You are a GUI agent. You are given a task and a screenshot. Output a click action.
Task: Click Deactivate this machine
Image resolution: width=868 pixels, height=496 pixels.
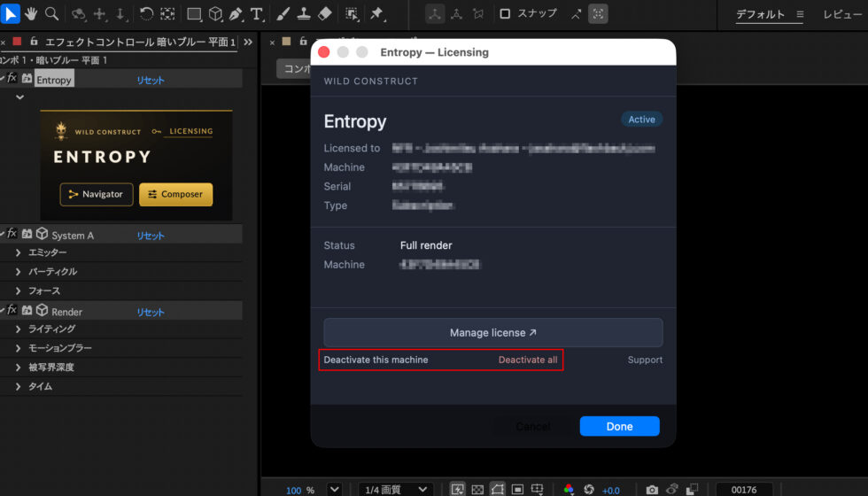pos(376,360)
